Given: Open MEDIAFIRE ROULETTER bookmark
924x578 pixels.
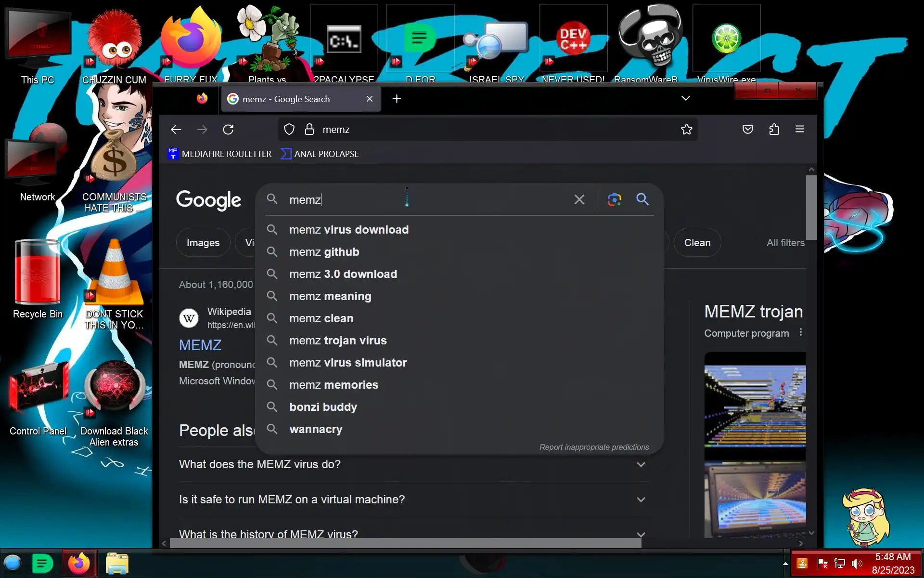Looking at the screenshot, I should 220,154.
